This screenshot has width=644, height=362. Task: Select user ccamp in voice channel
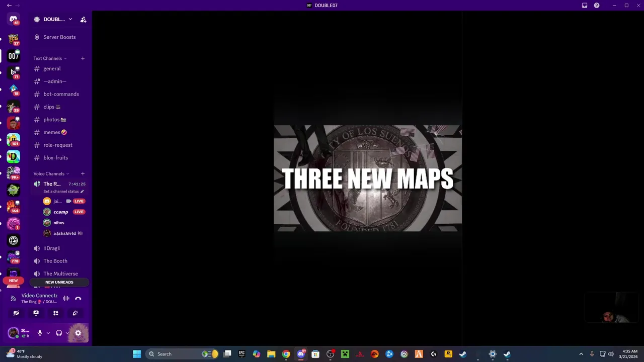click(x=64, y=212)
